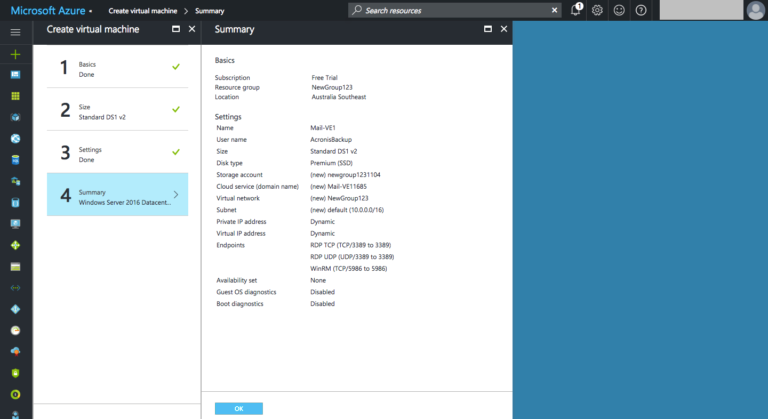
Task: Open Monitor gauge icon in sidebar
Action: click(15, 330)
